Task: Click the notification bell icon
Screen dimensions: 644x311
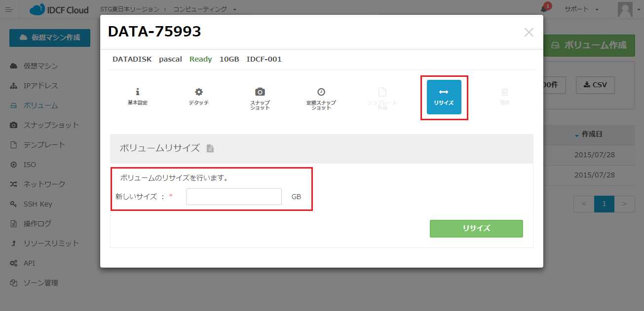Action: (x=544, y=9)
